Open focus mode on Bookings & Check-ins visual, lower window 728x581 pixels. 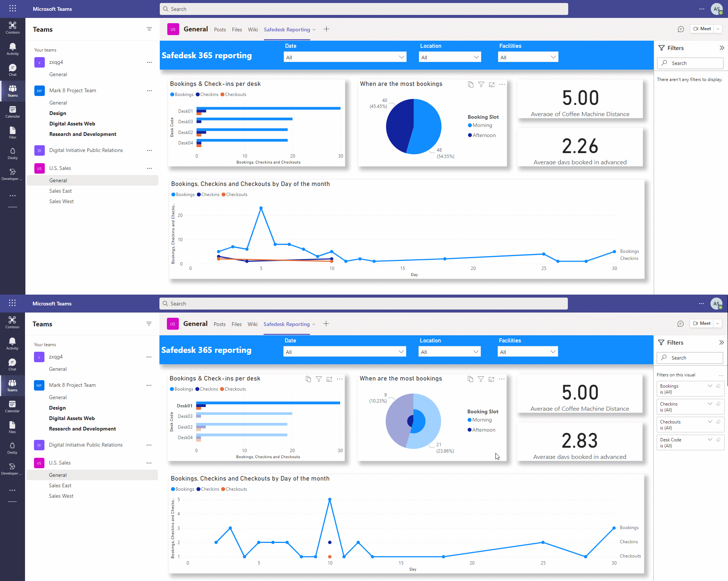tap(329, 379)
